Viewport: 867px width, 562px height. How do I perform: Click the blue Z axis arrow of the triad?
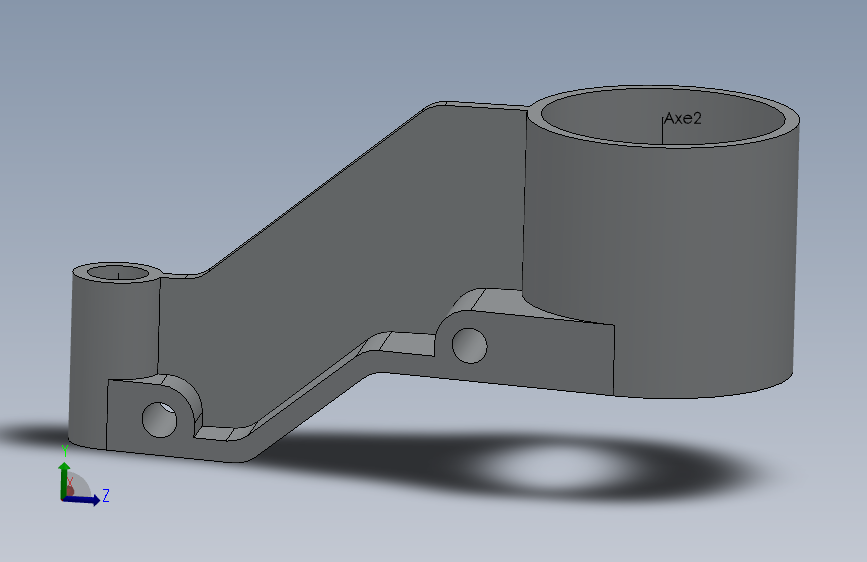(x=82, y=499)
